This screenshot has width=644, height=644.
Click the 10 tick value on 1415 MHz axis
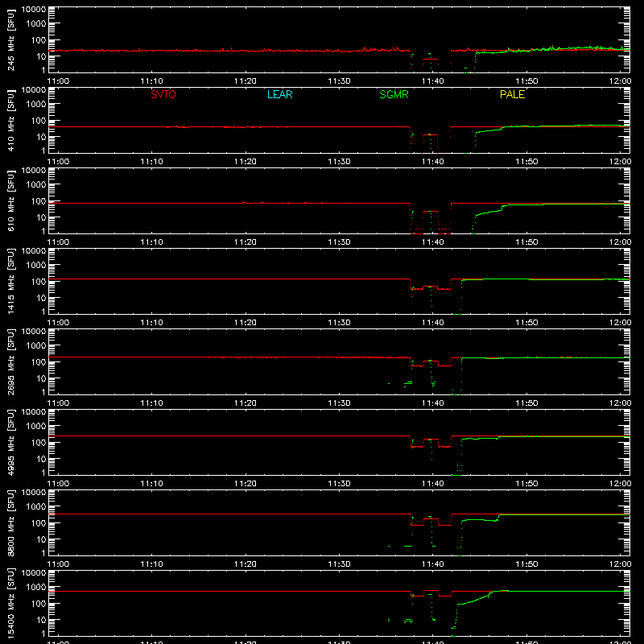click(41, 297)
